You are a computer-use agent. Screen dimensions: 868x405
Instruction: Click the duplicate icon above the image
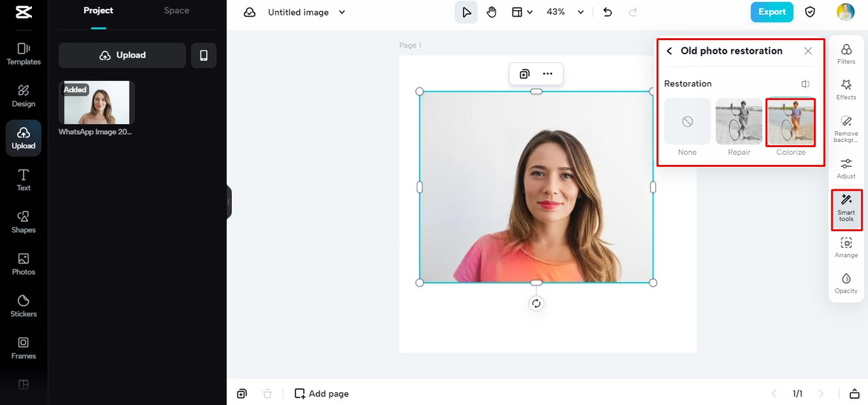click(x=524, y=74)
